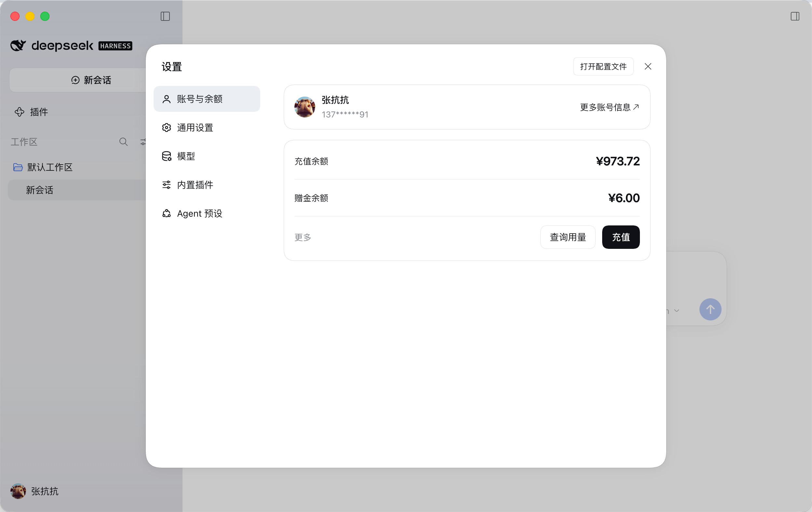812x512 pixels.
Task: Expand the model dropdown chevron near send
Action: coord(676,310)
